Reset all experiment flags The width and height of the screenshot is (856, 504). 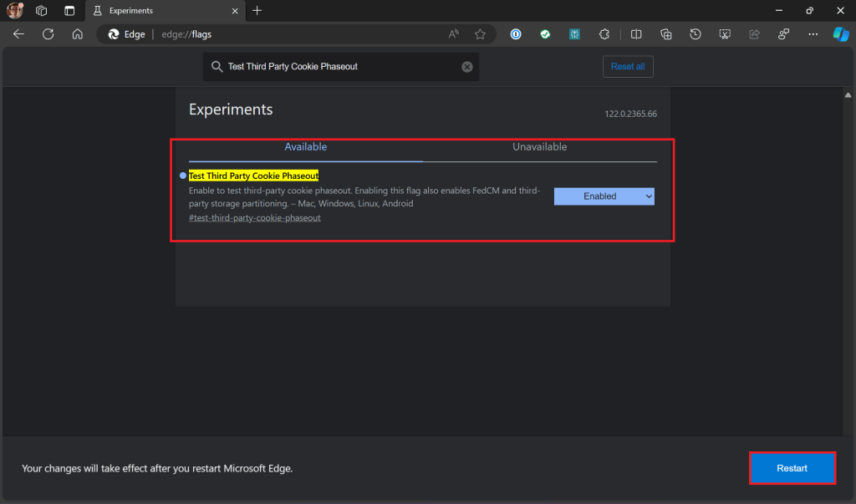(628, 67)
